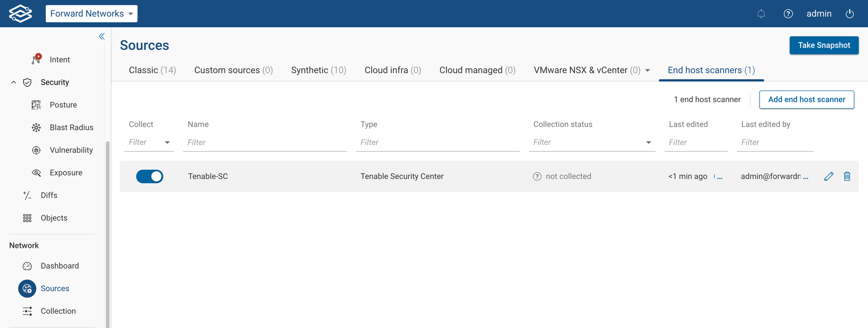Screen dimensions: 868x328
Task: Click the power logout icon
Action: pyautogui.click(x=849, y=14)
